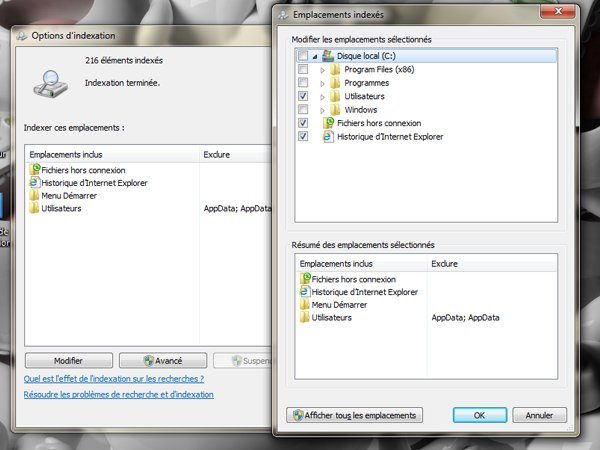Open the Avancé settings button
The width and height of the screenshot is (600, 450).
click(163, 360)
